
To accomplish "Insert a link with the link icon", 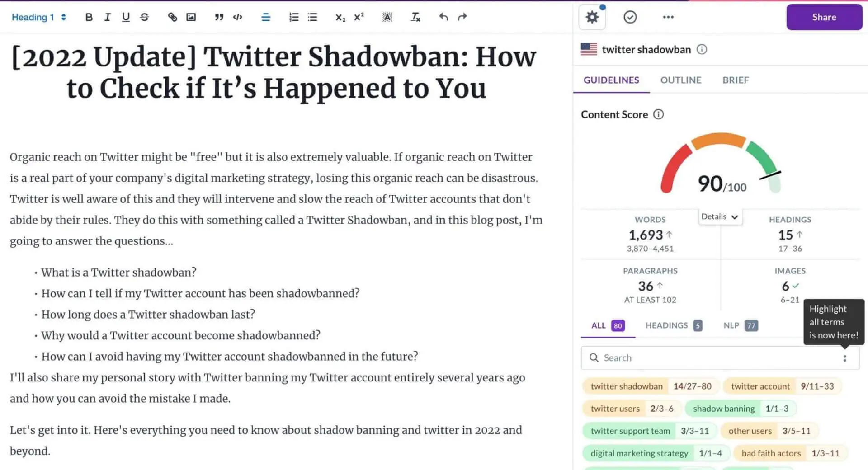I will 172,17.
